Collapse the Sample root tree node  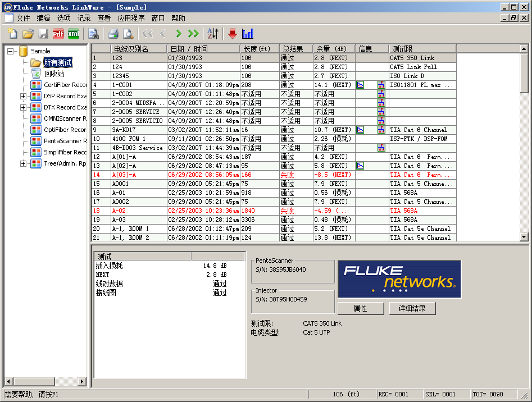click(11, 51)
